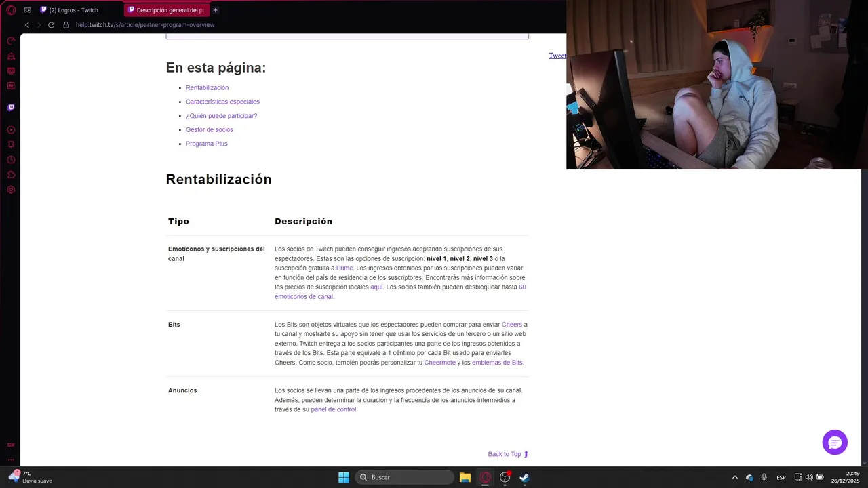Open the clock and date 26/12/2025
The image size is (868, 488).
click(x=846, y=477)
